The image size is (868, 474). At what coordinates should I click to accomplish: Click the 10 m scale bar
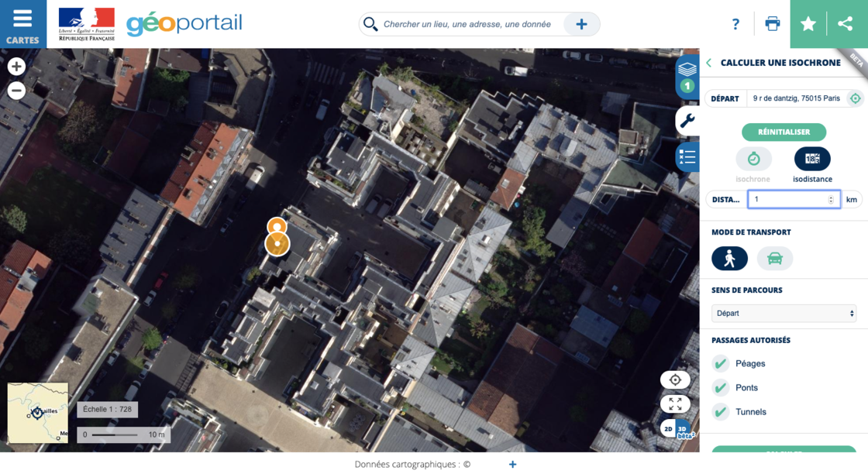(124, 434)
